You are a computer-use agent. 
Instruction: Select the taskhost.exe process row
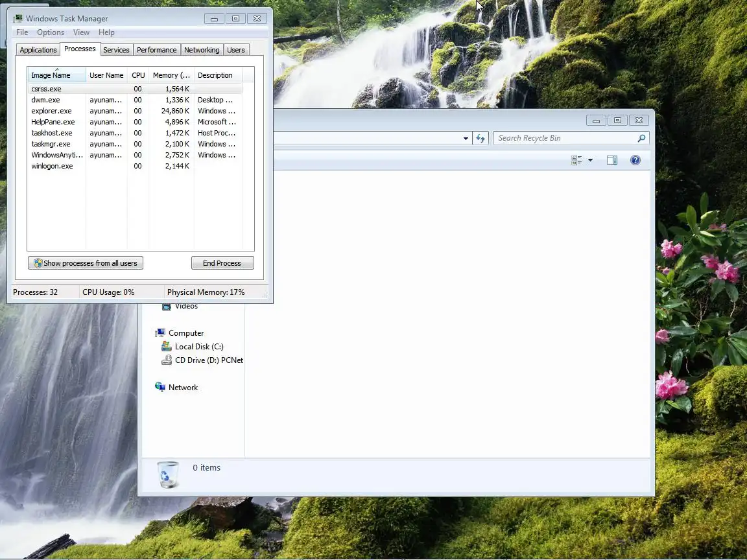pos(135,133)
